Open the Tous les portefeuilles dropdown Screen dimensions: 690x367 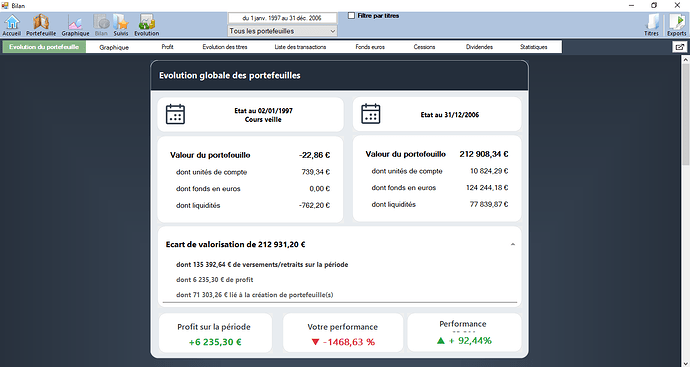pyautogui.click(x=283, y=31)
